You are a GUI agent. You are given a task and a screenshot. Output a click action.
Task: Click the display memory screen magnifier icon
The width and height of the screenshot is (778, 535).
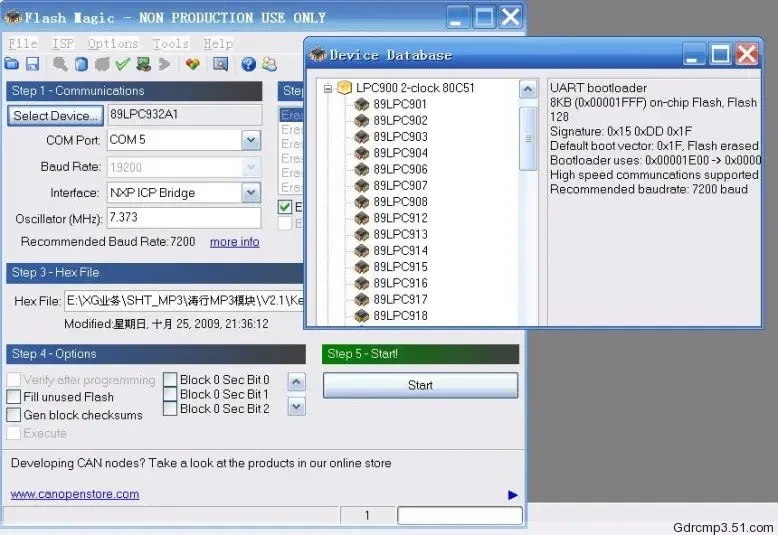pos(220,64)
